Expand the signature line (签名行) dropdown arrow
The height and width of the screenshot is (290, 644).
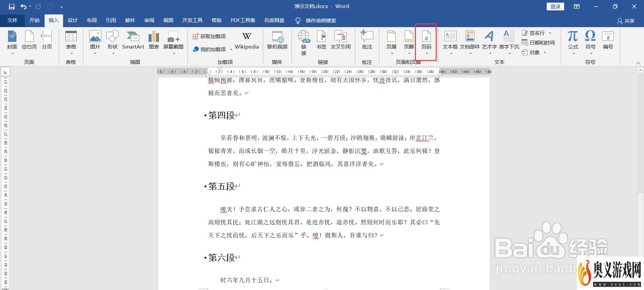tap(550, 33)
